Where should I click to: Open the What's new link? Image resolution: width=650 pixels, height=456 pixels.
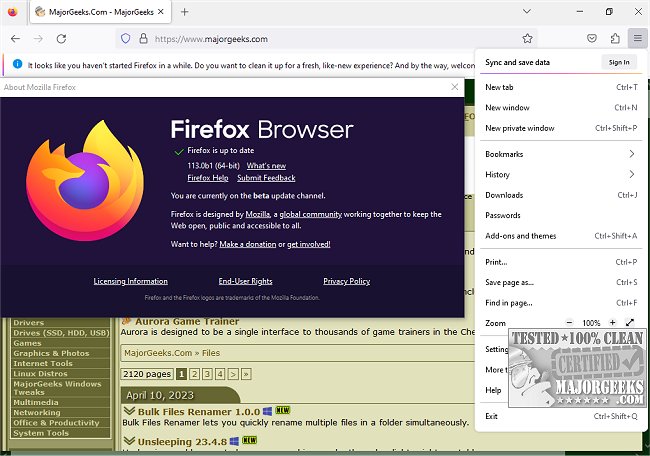266,165
